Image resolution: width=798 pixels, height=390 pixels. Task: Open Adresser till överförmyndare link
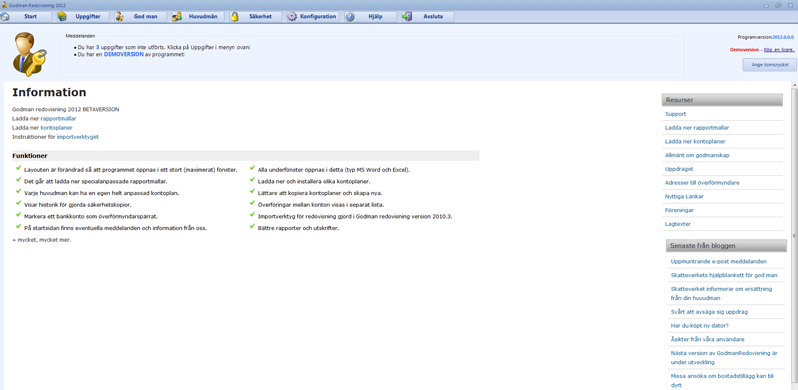pos(702,183)
